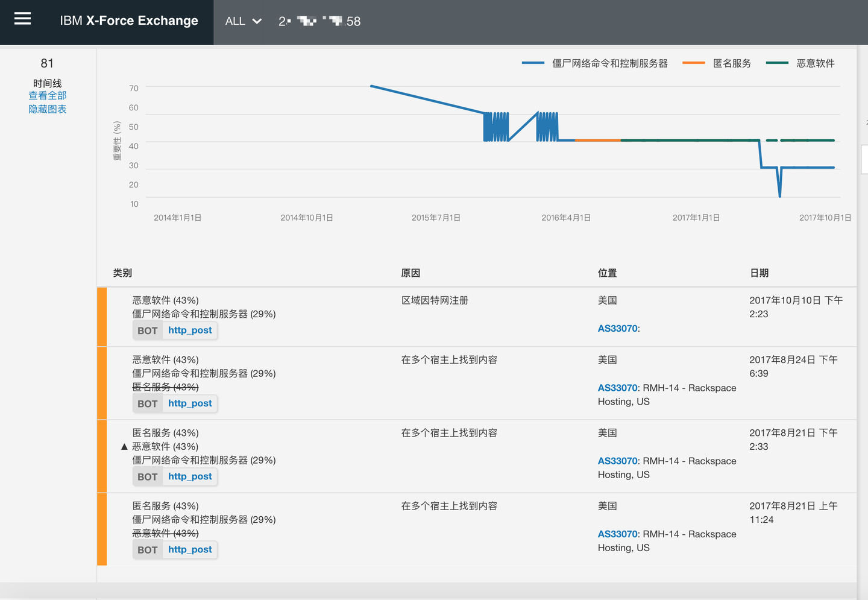Toggle the 匿名服务 legend series

point(732,63)
